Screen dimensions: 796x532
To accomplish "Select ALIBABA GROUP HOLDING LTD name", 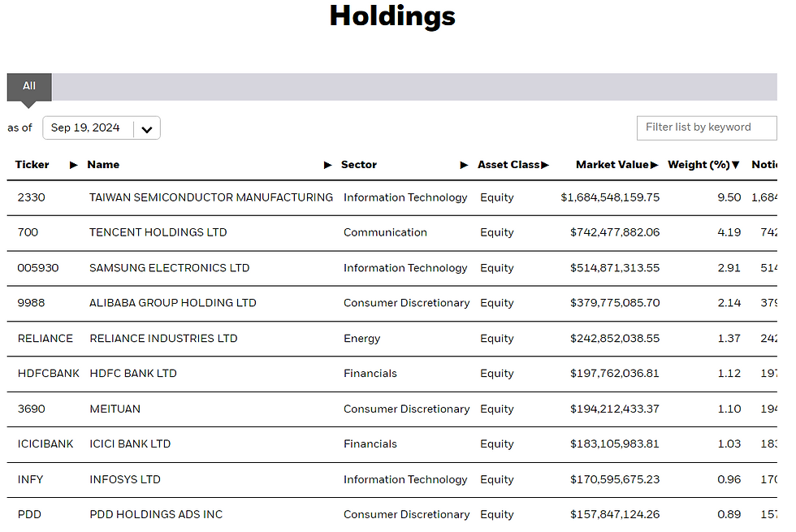I will [172, 303].
